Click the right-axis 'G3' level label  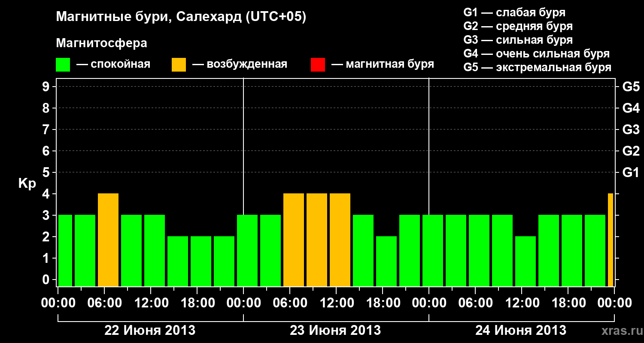[x=631, y=129]
